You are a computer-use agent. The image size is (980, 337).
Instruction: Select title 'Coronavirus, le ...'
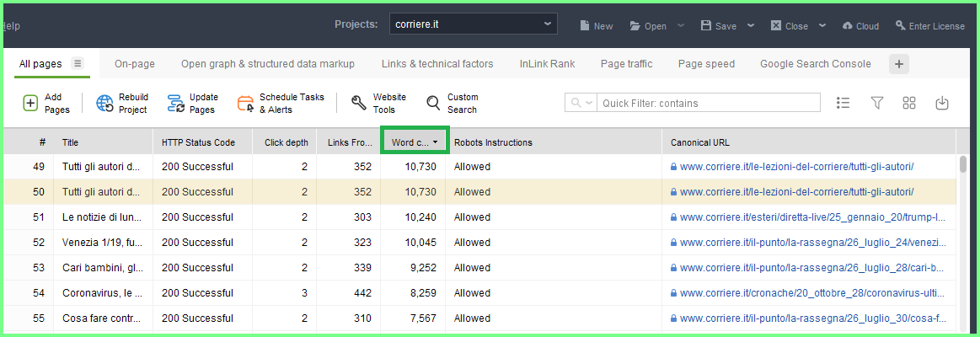pos(103,293)
